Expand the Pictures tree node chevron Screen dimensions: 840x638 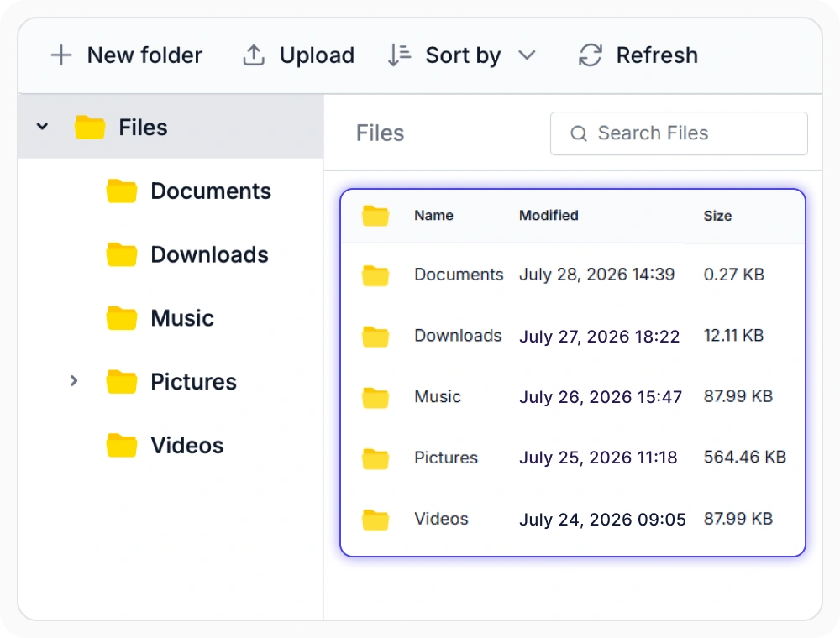(74, 381)
